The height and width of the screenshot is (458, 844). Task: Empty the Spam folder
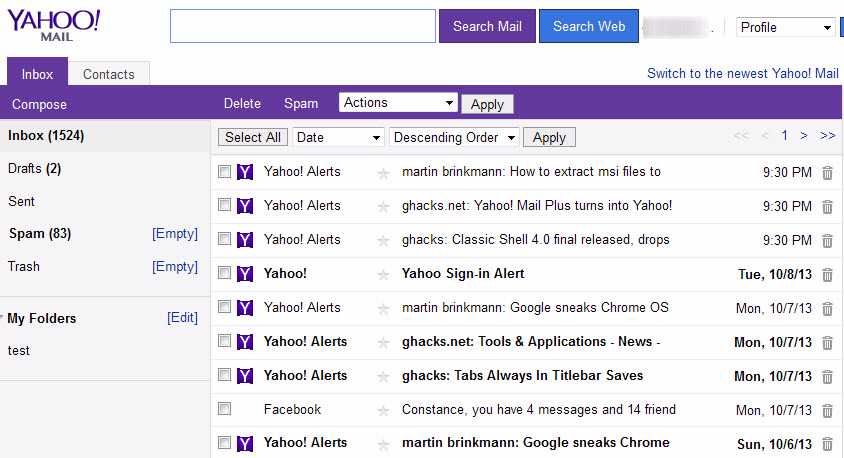175,234
